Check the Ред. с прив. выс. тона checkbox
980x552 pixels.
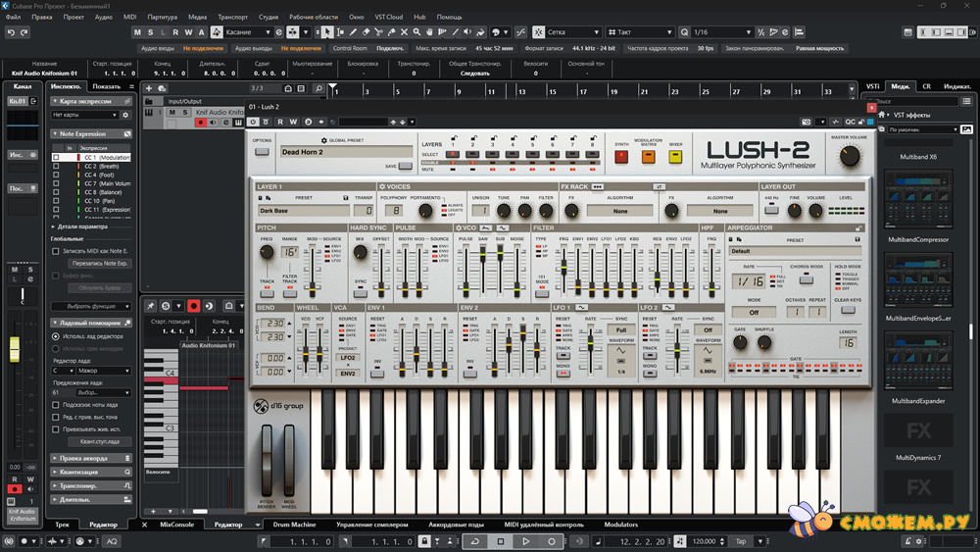[56, 417]
